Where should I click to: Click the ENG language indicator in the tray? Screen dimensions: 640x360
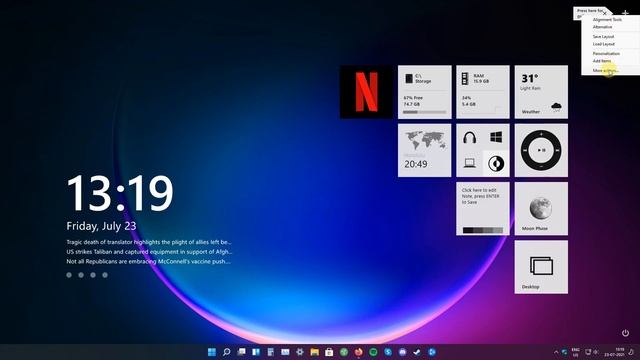pos(576,352)
